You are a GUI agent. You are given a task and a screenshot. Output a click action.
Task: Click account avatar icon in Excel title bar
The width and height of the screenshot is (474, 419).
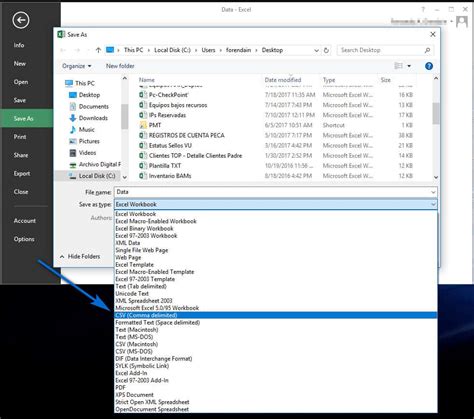click(x=462, y=22)
